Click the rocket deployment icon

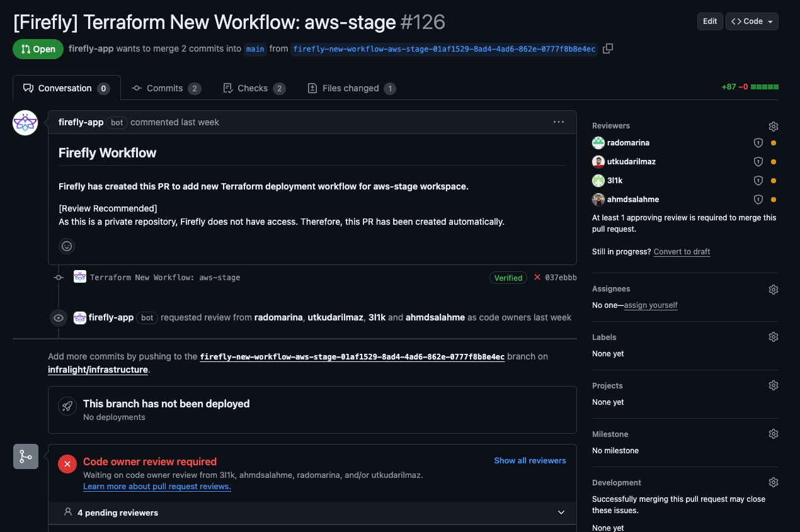click(67, 406)
